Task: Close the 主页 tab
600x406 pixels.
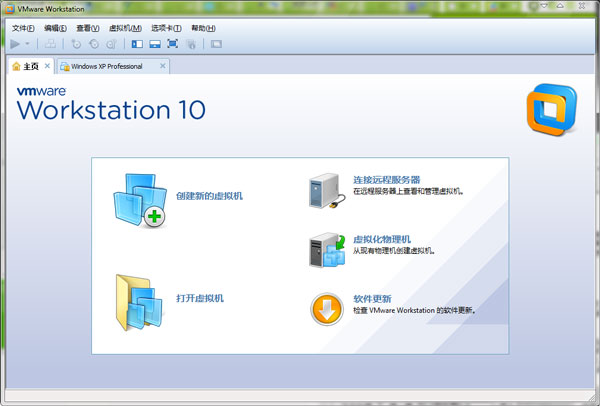Action: click(47, 66)
